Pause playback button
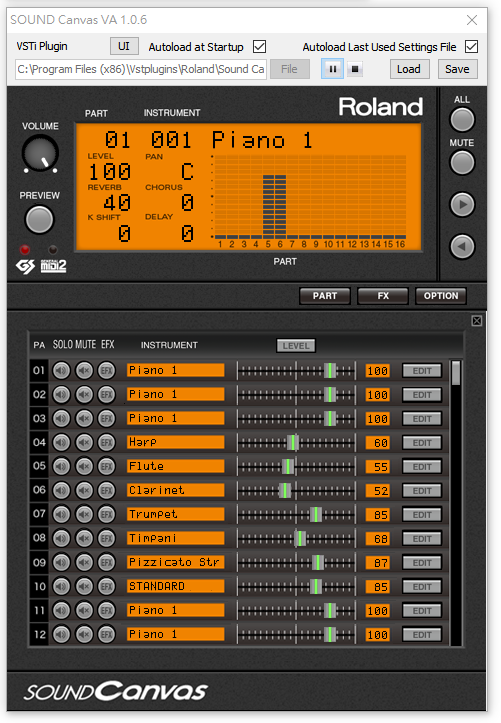 pyautogui.click(x=332, y=69)
